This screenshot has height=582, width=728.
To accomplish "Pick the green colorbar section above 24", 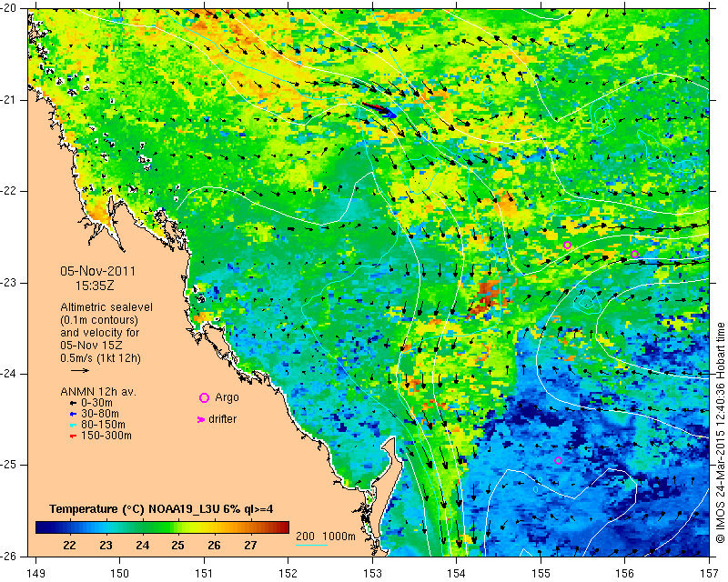I will pos(142,527).
